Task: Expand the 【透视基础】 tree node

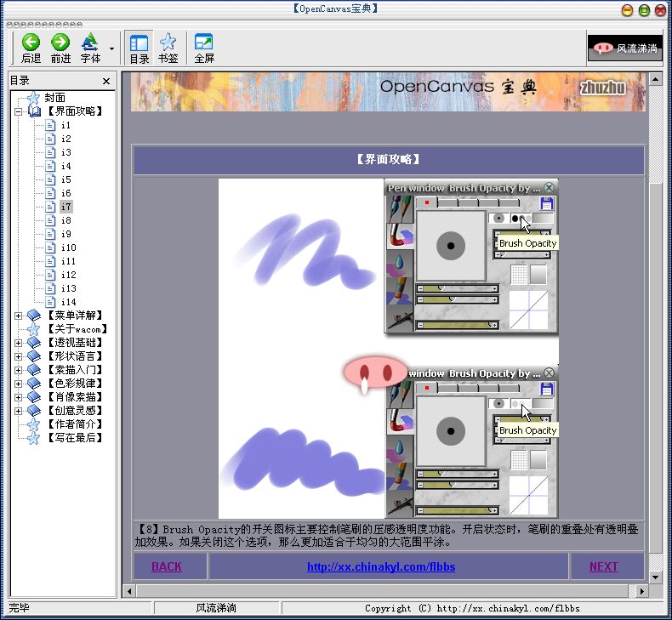Action: tap(18, 343)
